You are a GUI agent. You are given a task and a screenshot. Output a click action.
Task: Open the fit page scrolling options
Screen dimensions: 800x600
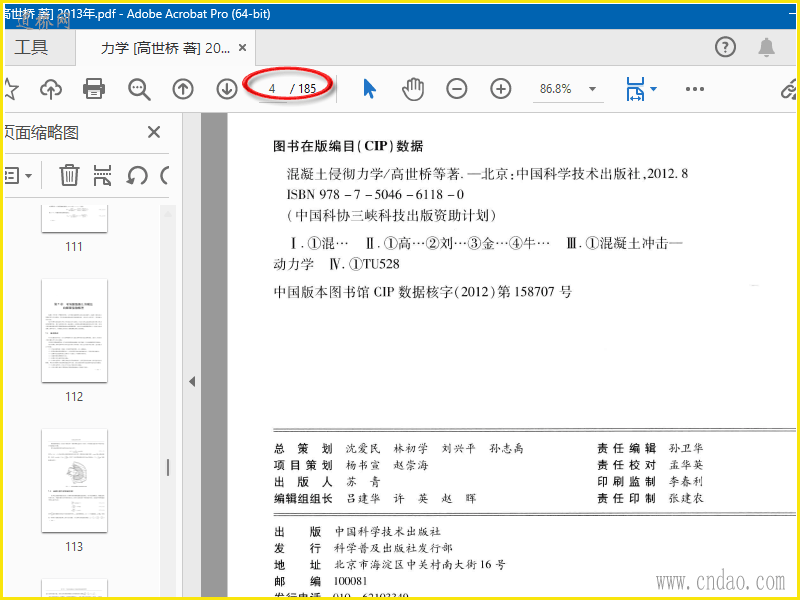[641, 89]
